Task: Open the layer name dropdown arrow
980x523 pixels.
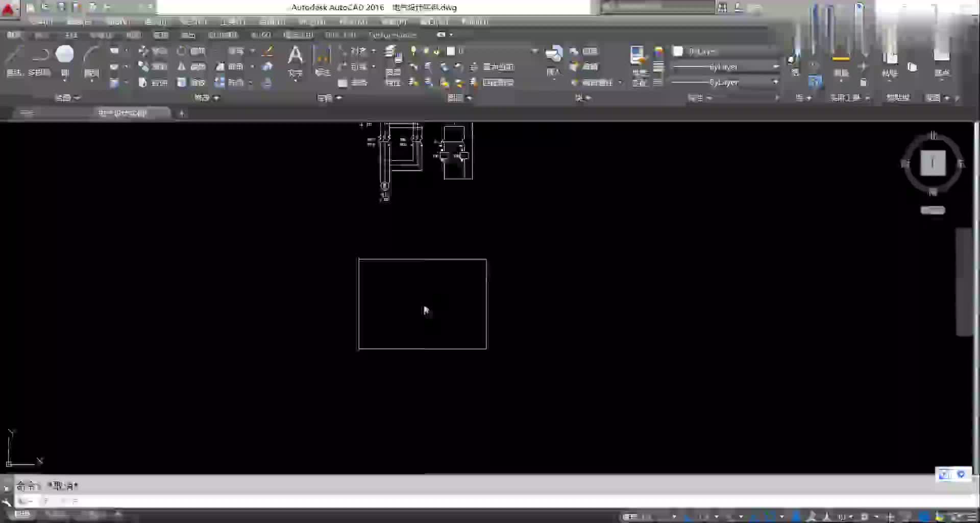Action: coord(534,51)
